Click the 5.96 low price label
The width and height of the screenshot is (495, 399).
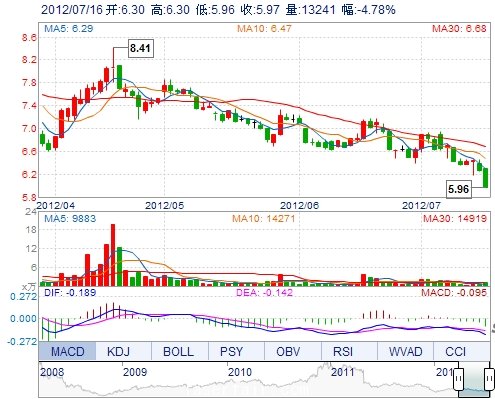tap(459, 189)
